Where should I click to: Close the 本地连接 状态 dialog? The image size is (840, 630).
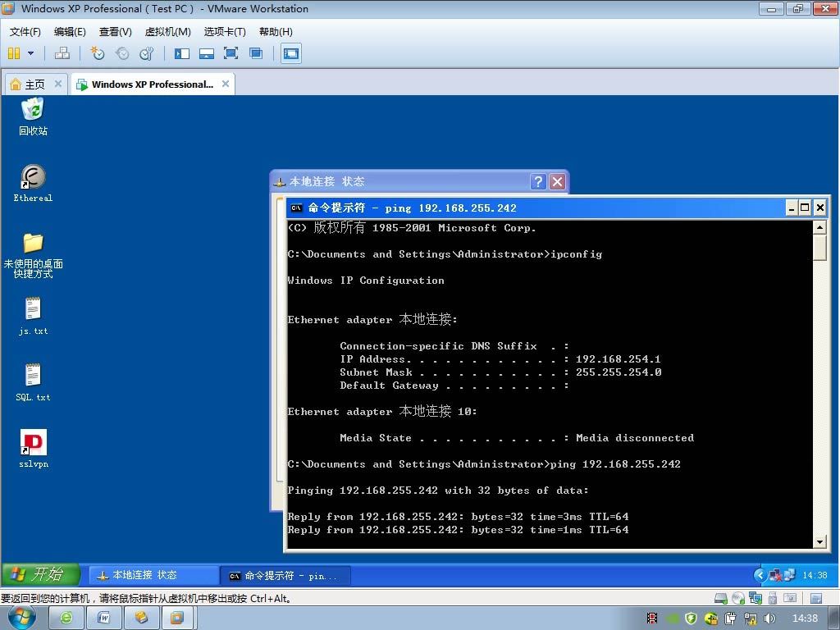(x=557, y=181)
